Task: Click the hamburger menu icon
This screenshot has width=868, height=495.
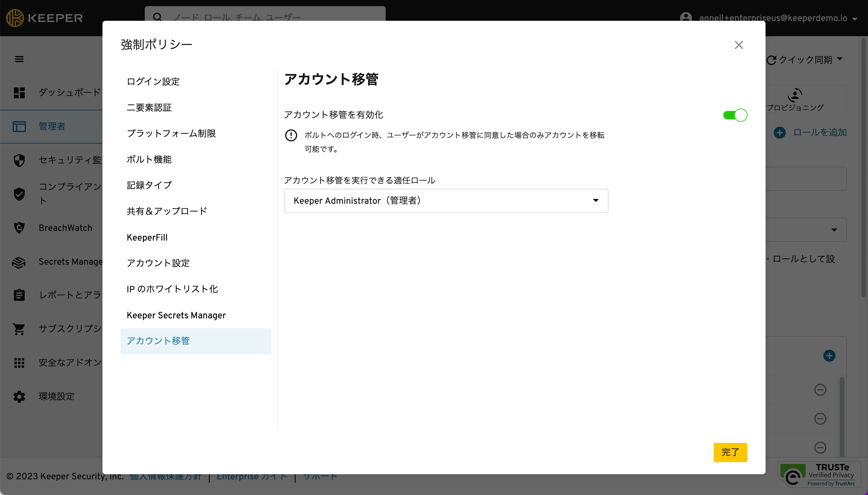Action: (19, 59)
